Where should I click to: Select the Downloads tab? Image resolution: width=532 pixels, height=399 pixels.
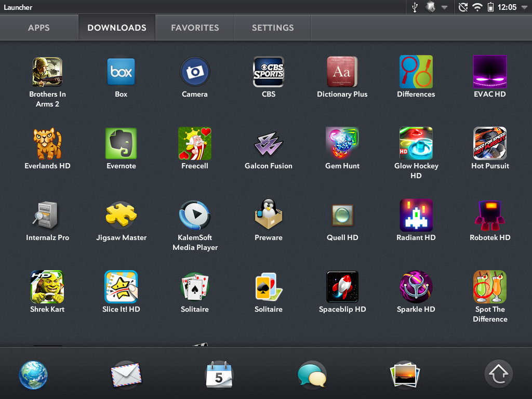(117, 28)
